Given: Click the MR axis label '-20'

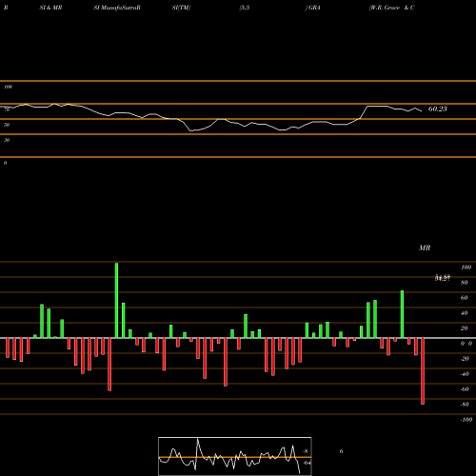Looking at the screenshot, I should [x=465, y=359].
